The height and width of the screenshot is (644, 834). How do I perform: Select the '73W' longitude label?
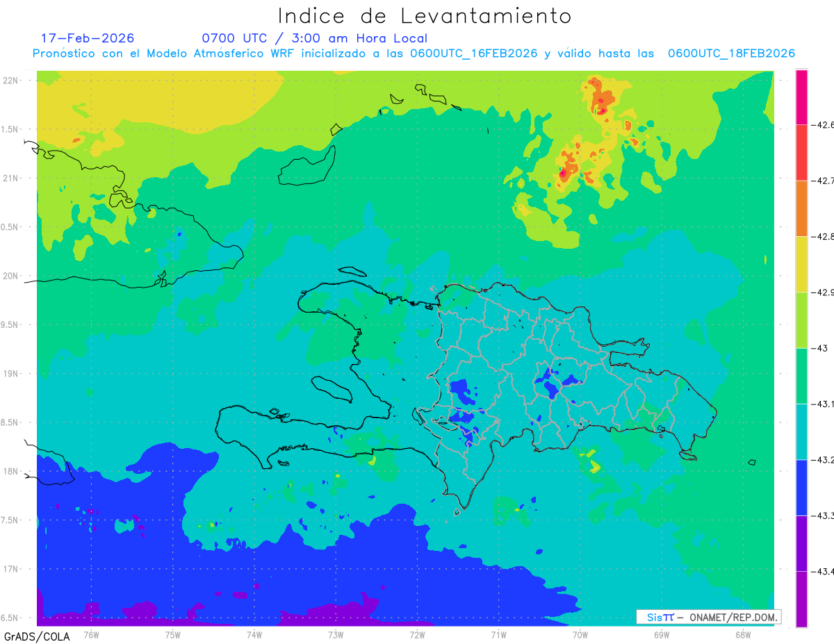[x=336, y=634]
